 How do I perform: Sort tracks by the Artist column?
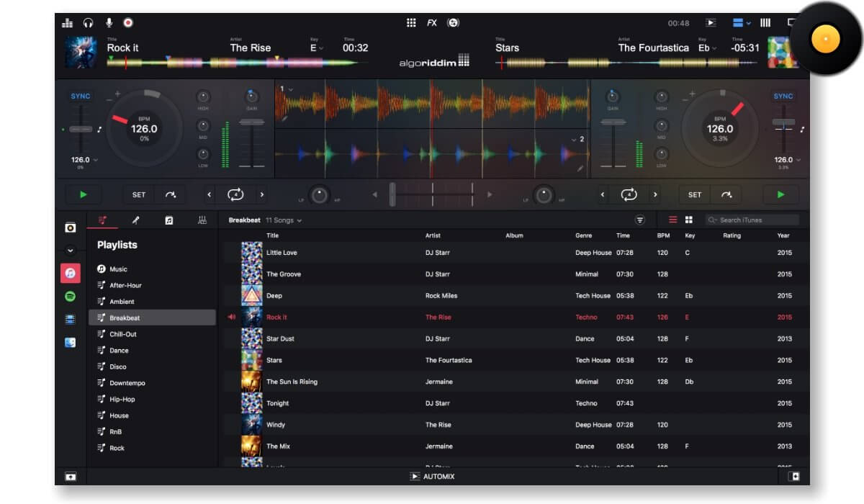pyautogui.click(x=433, y=235)
